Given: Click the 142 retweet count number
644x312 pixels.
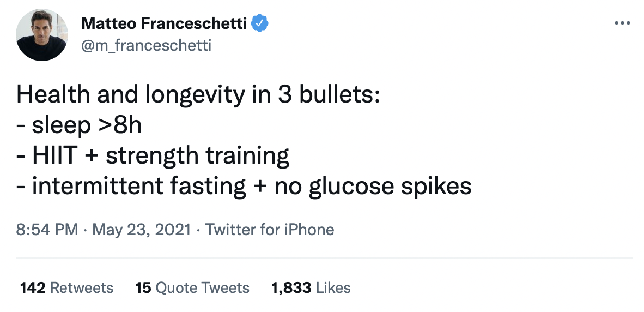Looking at the screenshot, I should click(x=32, y=288).
